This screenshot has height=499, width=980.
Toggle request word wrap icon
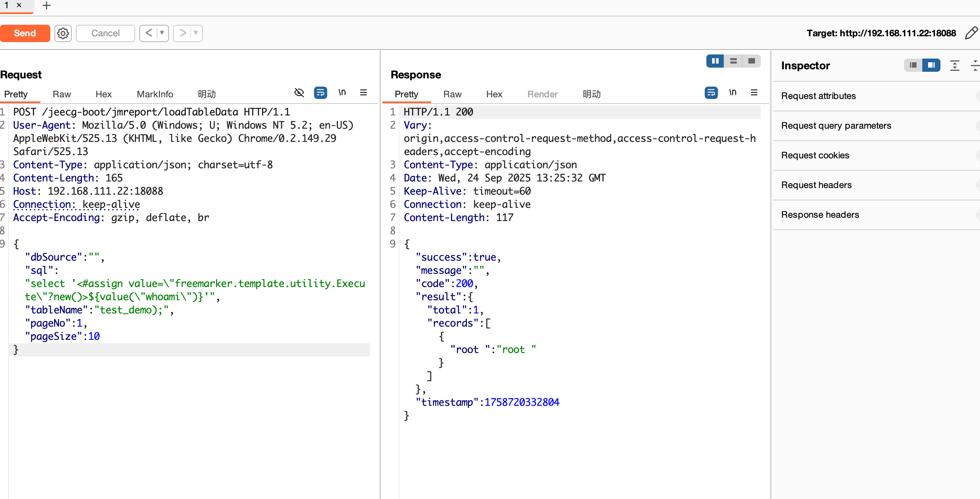[320, 93]
